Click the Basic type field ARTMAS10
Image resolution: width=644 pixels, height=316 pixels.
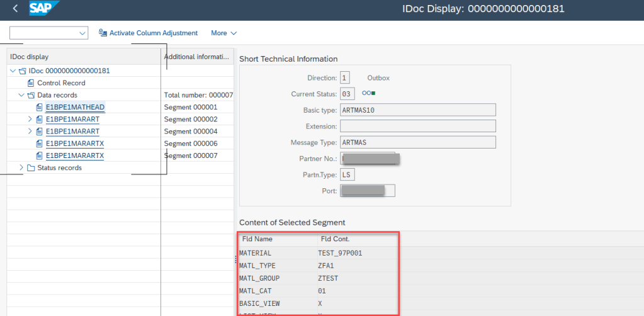(x=418, y=110)
